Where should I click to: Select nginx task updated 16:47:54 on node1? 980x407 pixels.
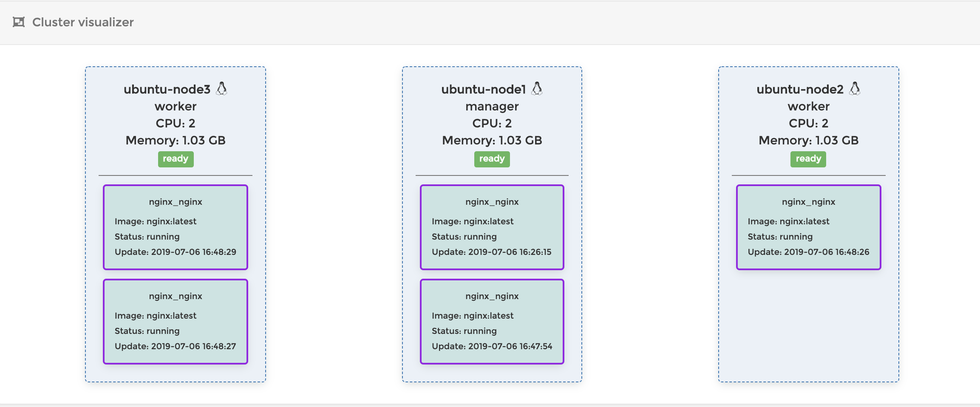point(492,321)
